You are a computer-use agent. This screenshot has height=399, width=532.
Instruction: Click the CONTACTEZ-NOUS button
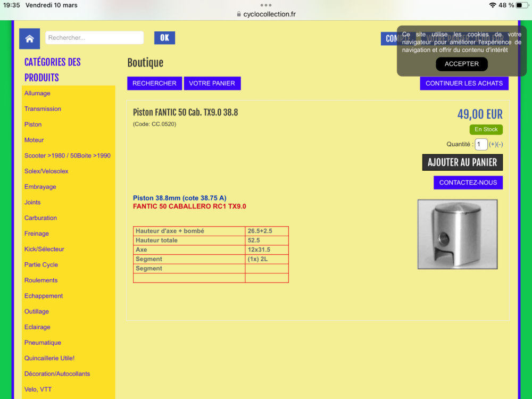pyautogui.click(x=468, y=182)
